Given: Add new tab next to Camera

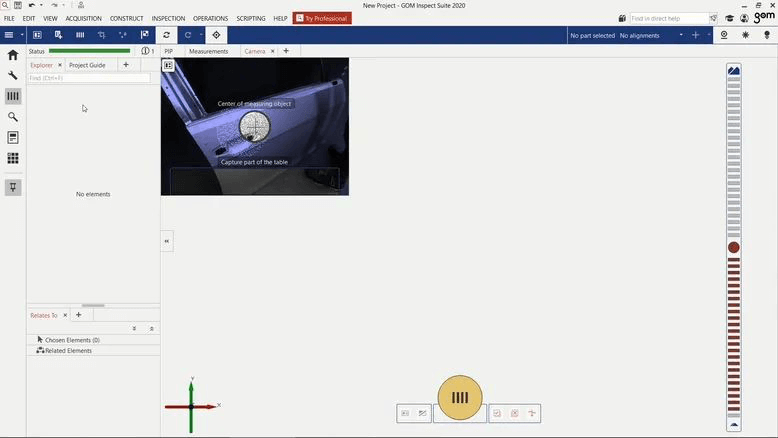Looking at the screenshot, I should (x=286, y=51).
